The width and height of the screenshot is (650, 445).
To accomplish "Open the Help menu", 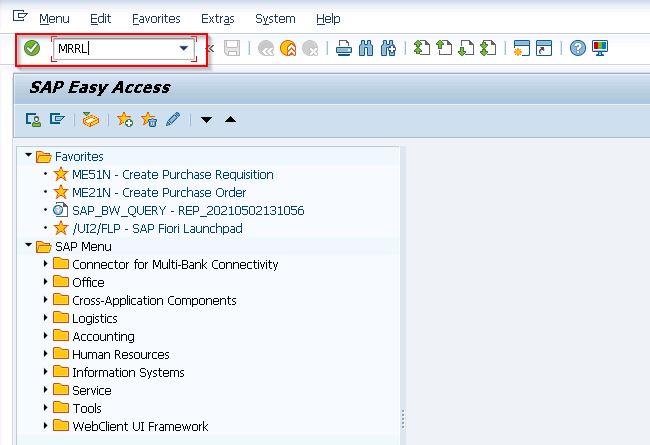I will coord(328,19).
